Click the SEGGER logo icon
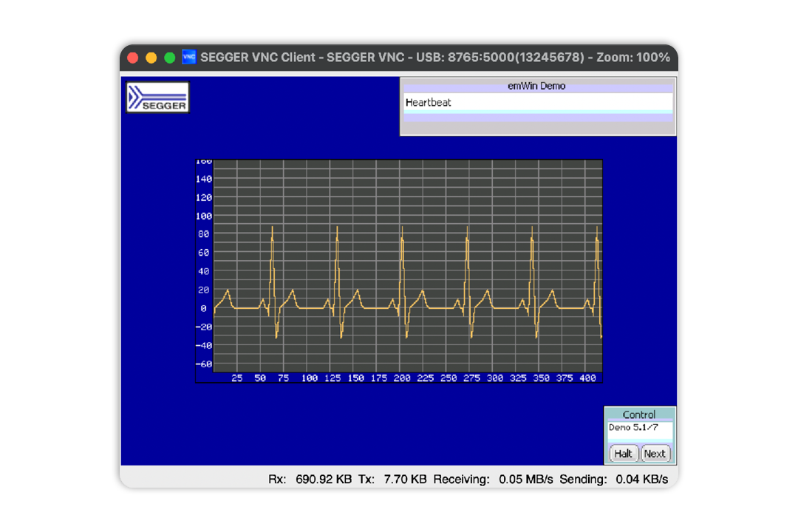This screenshot has width=798, height=532. click(x=157, y=97)
